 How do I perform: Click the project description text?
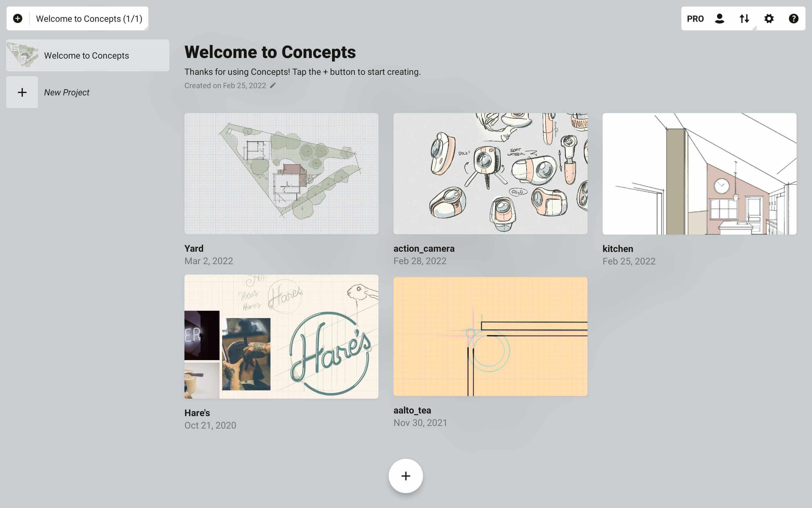(x=302, y=72)
